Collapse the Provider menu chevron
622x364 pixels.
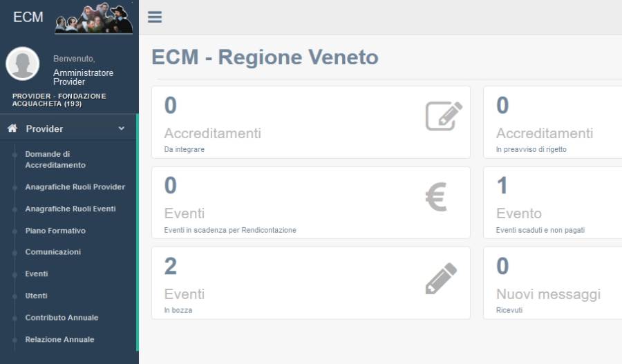tap(122, 128)
